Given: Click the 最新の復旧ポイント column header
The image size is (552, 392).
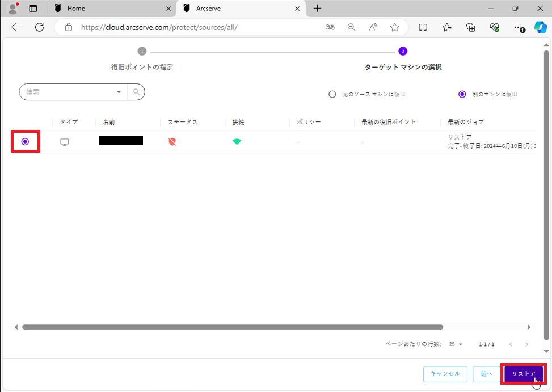Looking at the screenshot, I should [388, 122].
